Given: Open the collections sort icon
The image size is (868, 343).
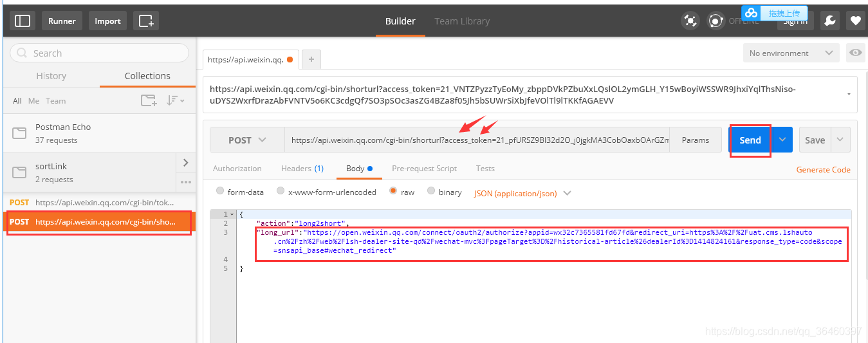Looking at the screenshot, I should click(175, 100).
